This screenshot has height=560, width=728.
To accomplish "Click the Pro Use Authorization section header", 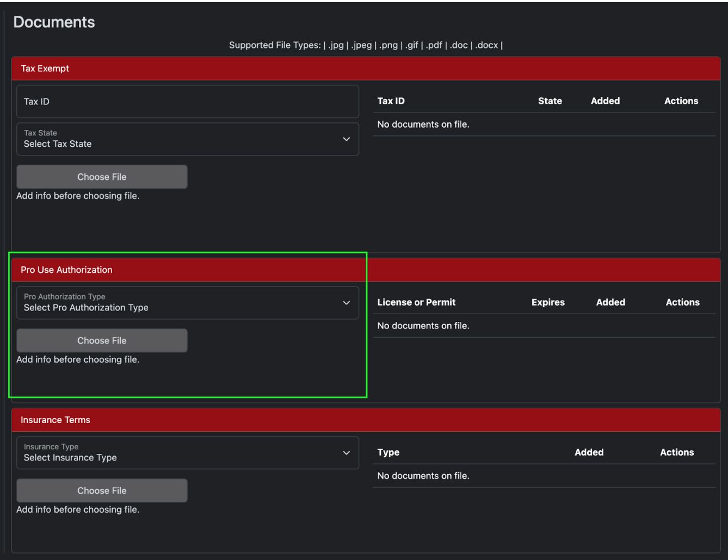I will (x=66, y=270).
